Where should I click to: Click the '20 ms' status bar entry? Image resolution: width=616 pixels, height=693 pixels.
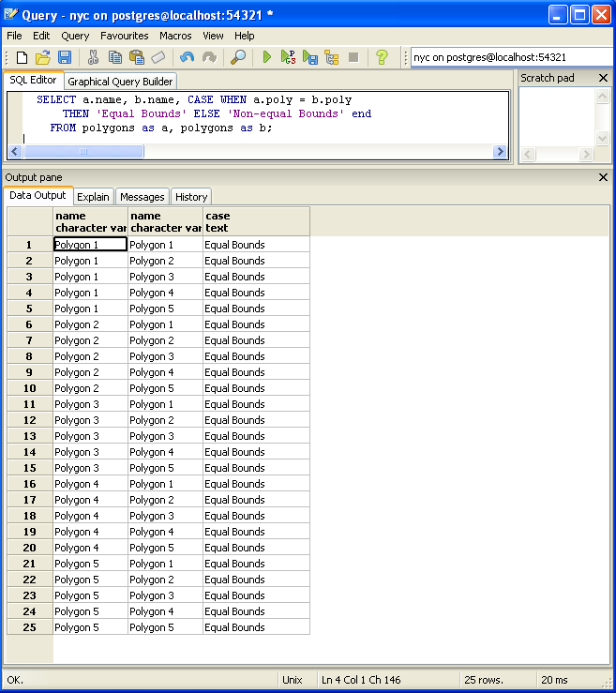coord(554,680)
